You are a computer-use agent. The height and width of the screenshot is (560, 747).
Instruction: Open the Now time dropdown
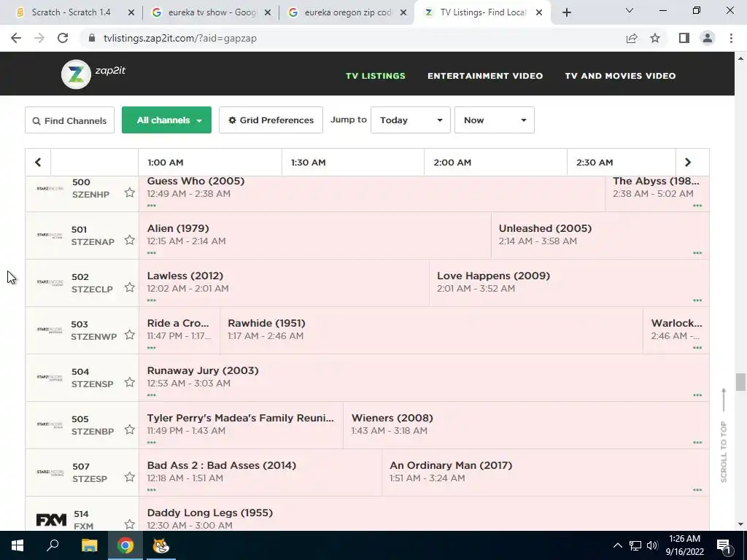[494, 120]
